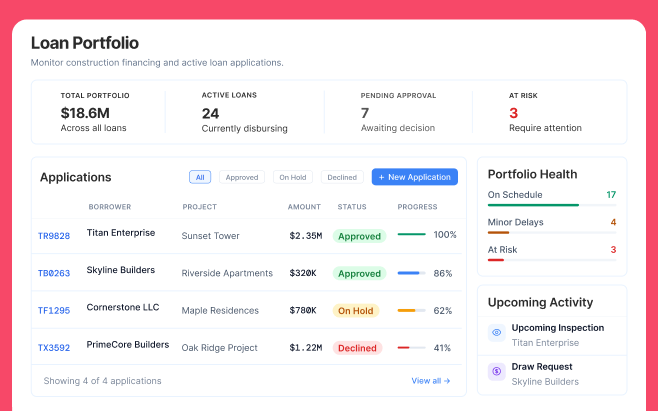
Task: Click the Oak Ridge Project cell
Action: click(x=219, y=348)
